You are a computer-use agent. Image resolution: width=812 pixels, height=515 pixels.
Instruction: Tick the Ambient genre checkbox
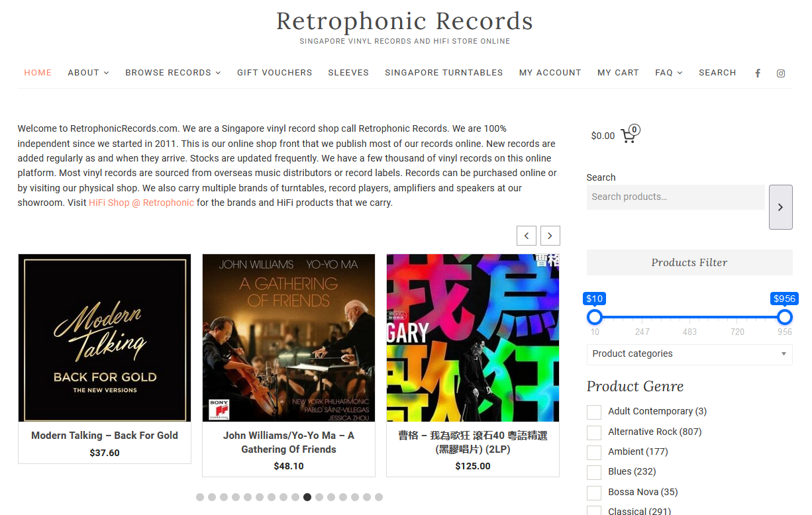tap(594, 453)
